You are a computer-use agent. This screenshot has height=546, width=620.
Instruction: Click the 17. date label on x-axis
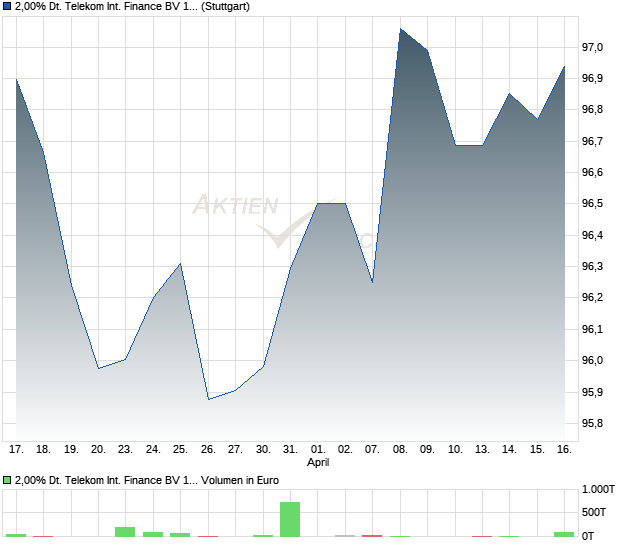tap(16, 450)
